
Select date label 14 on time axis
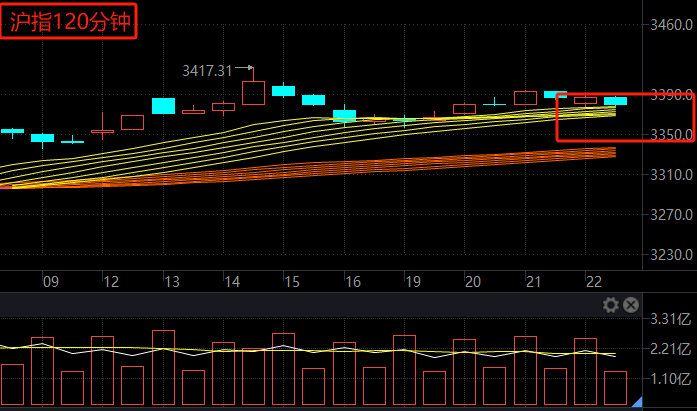point(232,282)
